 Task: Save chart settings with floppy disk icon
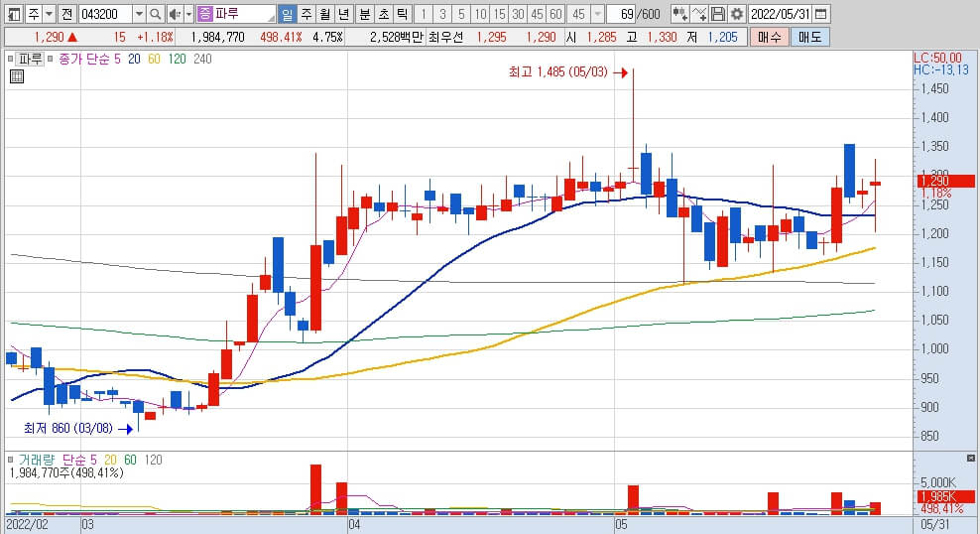pyautogui.click(x=718, y=14)
